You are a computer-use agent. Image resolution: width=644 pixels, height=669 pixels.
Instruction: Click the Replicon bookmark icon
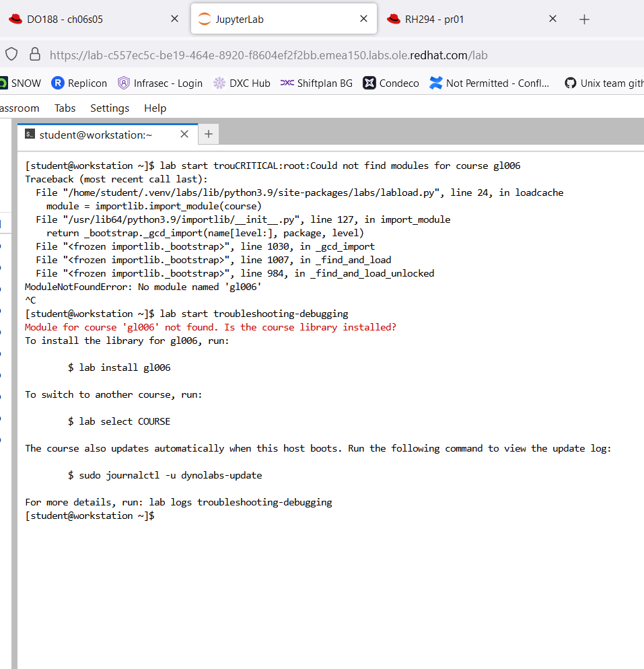coord(58,83)
